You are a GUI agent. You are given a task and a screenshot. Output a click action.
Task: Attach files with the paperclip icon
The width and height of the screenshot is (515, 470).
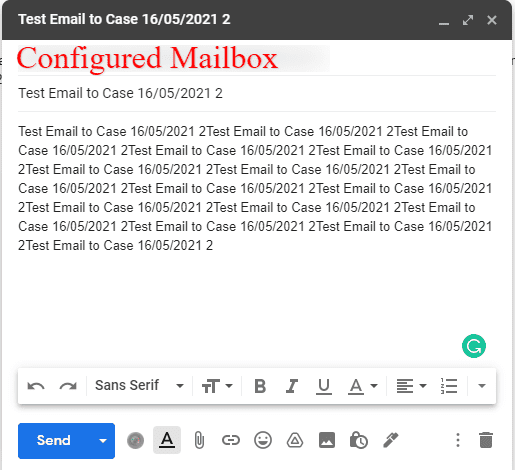(x=199, y=440)
